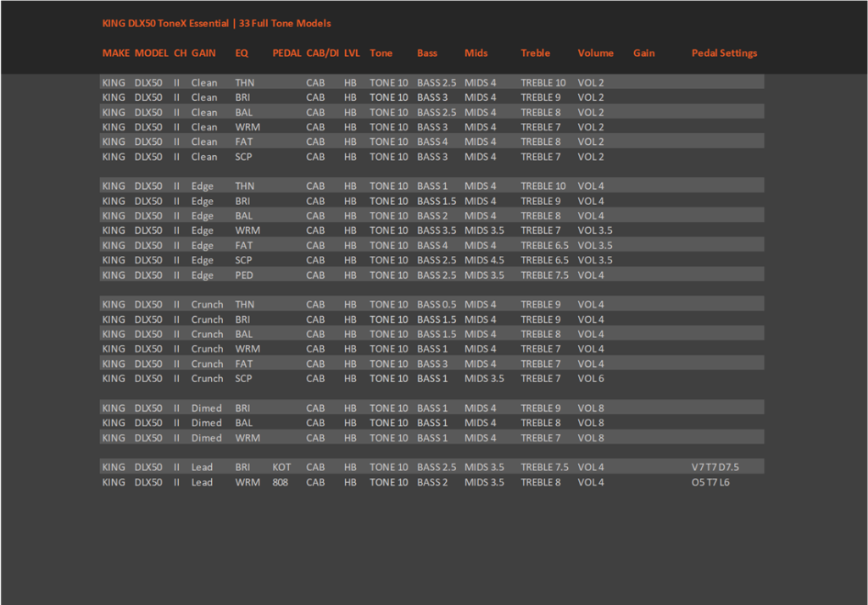Select BAL in the Dimed BAL row

[243, 423]
